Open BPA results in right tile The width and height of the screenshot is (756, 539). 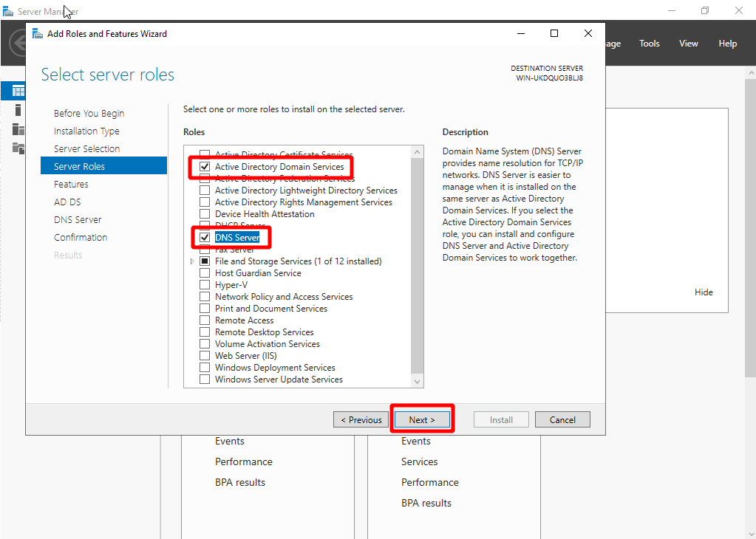(426, 503)
